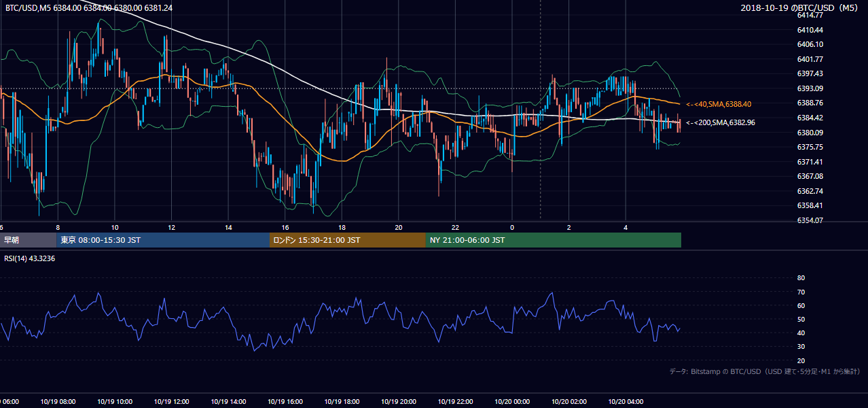Click price axis value 6367.08
The image size is (868, 408).
[x=810, y=176]
